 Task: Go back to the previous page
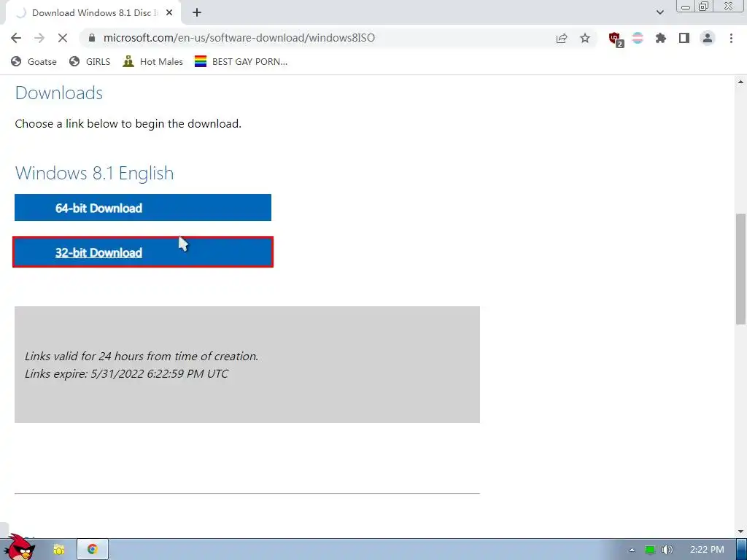pos(16,38)
